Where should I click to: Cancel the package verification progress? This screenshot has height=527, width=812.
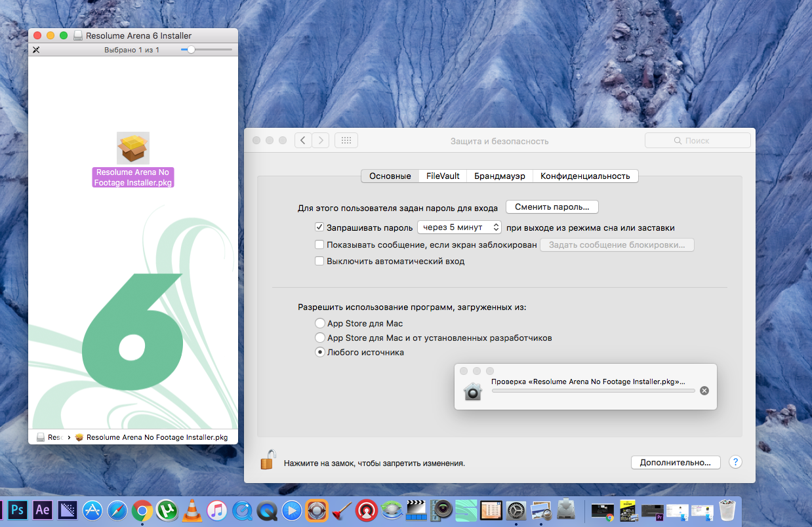pyautogui.click(x=704, y=391)
